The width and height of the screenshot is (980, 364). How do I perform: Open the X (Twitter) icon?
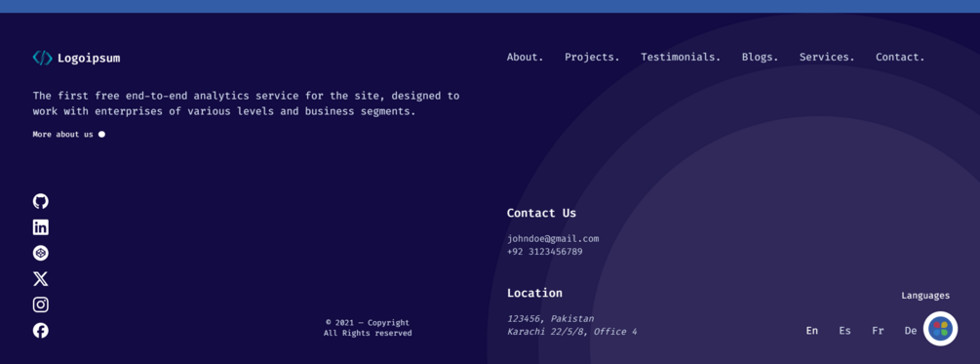pyautogui.click(x=41, y=279)
